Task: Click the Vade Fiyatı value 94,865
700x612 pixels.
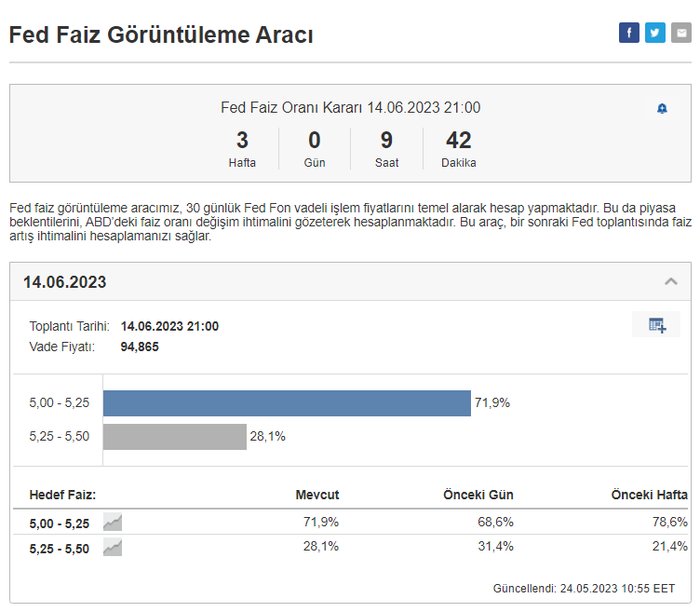Action: [140, 347]
